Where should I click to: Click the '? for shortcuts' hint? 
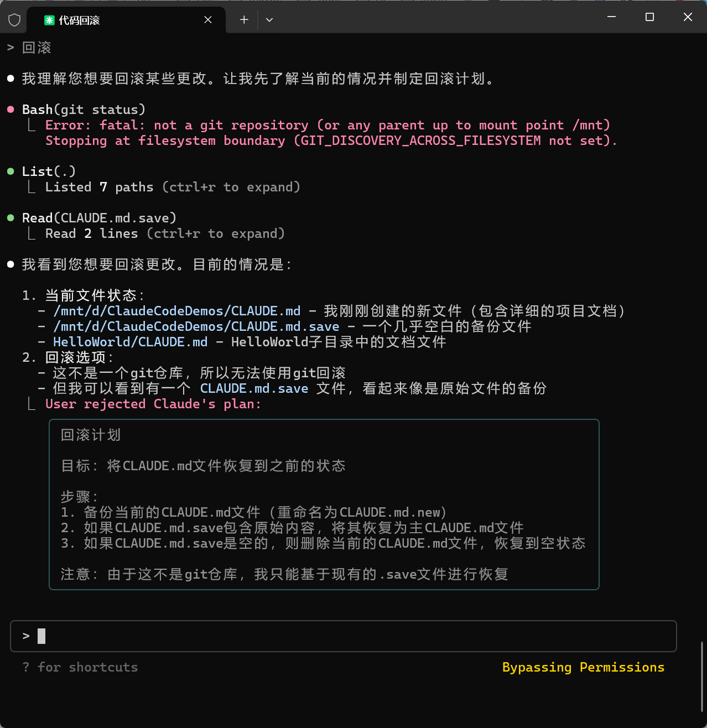(80, 667)
